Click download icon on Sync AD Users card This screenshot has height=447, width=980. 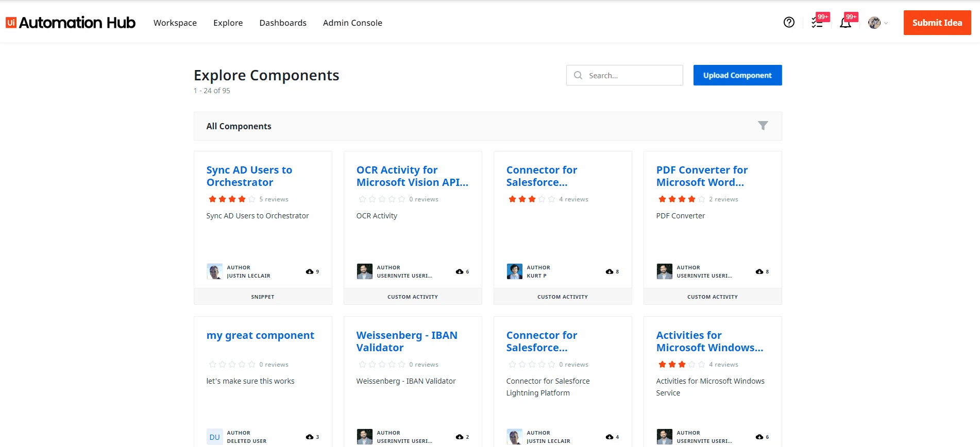click(x=310, y=271)
